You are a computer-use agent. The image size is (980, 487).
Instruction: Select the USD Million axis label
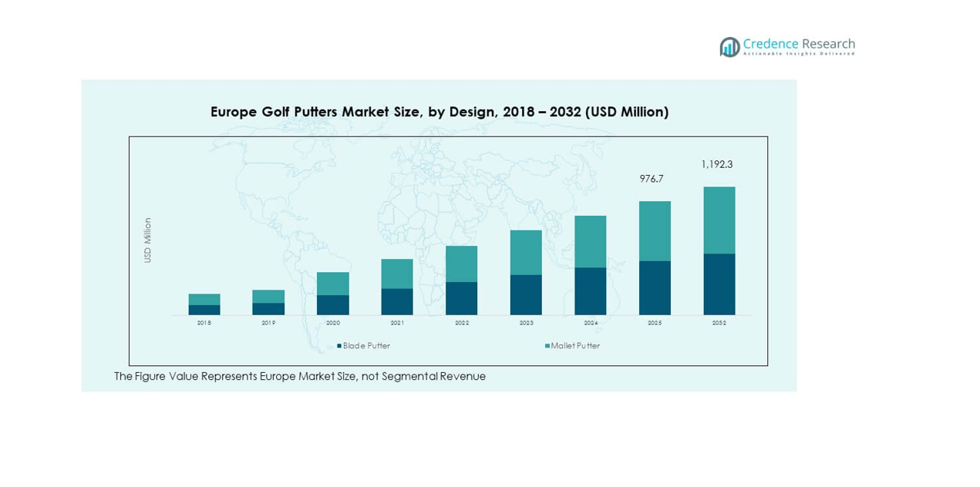pyautogui.click(x=147, y=240)
